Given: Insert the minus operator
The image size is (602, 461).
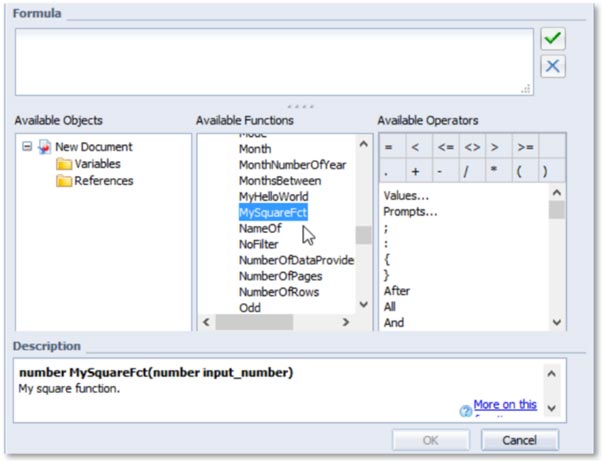Looking at the screenshot, I should pos(445,171).
